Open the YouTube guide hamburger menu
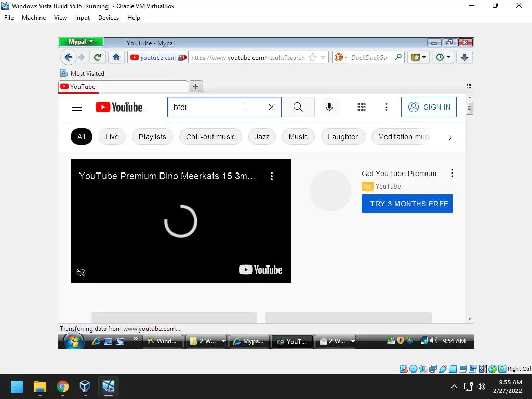 77,107
